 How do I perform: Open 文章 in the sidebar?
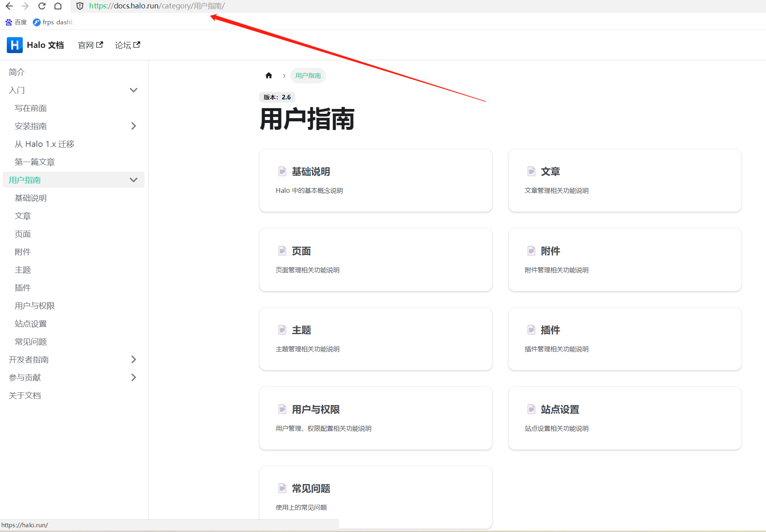coord(23,216)
